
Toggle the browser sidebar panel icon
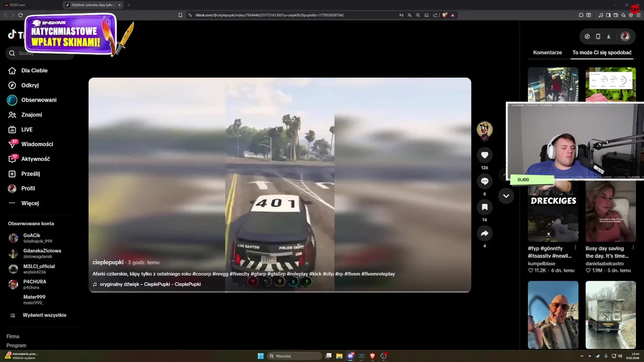coord(608,15)
